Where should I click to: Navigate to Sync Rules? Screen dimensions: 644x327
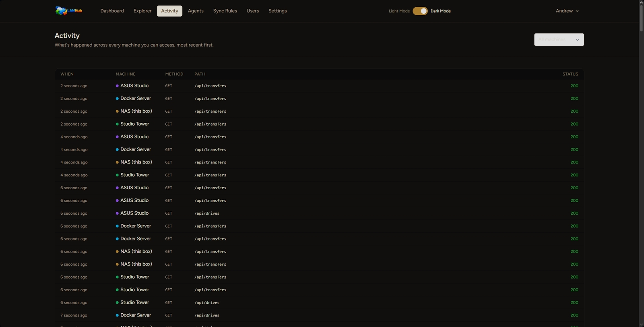(x=225, y=11)
